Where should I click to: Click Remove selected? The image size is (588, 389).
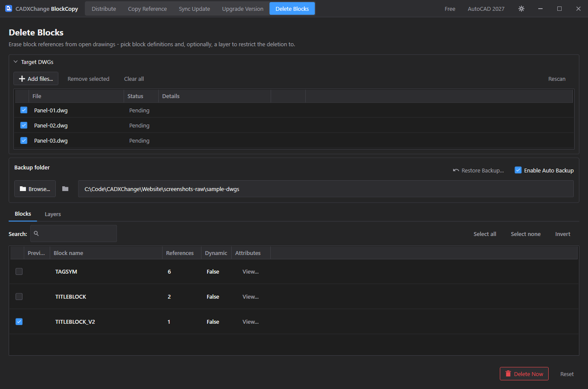pyautogui.click(x=89, y=79)
